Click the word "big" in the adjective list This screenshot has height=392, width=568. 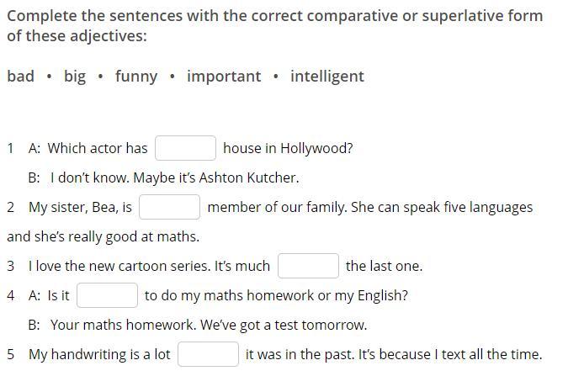click(75, 77)
